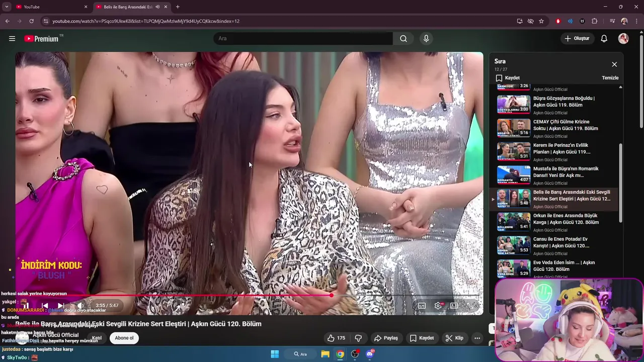Close the first YouTube tab
Screen dimensions: 644x362
pos(86,7)
